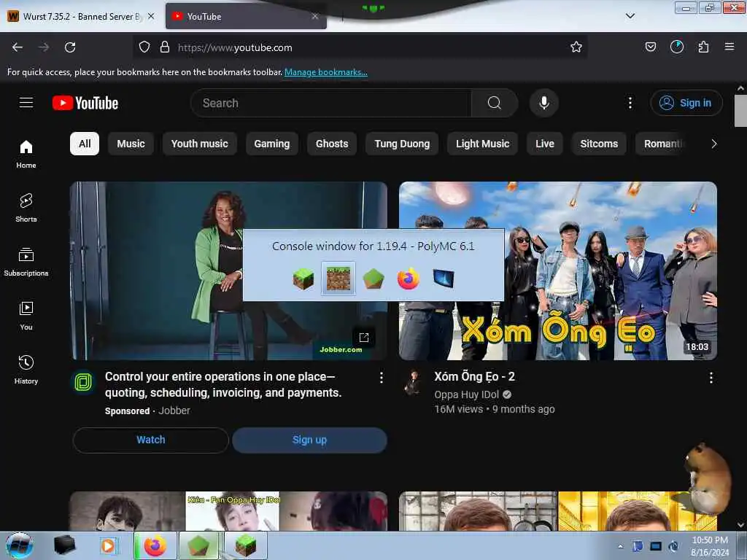Go to Home in sidebar

point(26,155)
